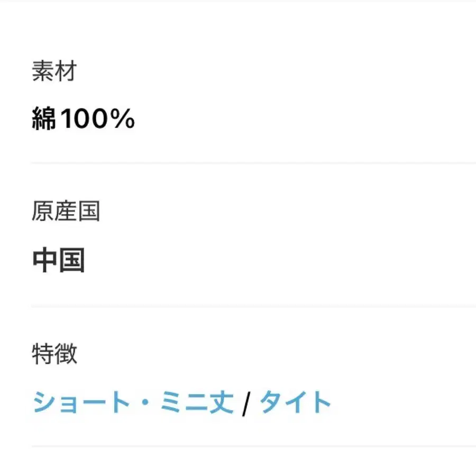Click the ミニ丈 part of the blue link
Viewport: 476px width, 476px height.
click(197, 402)
